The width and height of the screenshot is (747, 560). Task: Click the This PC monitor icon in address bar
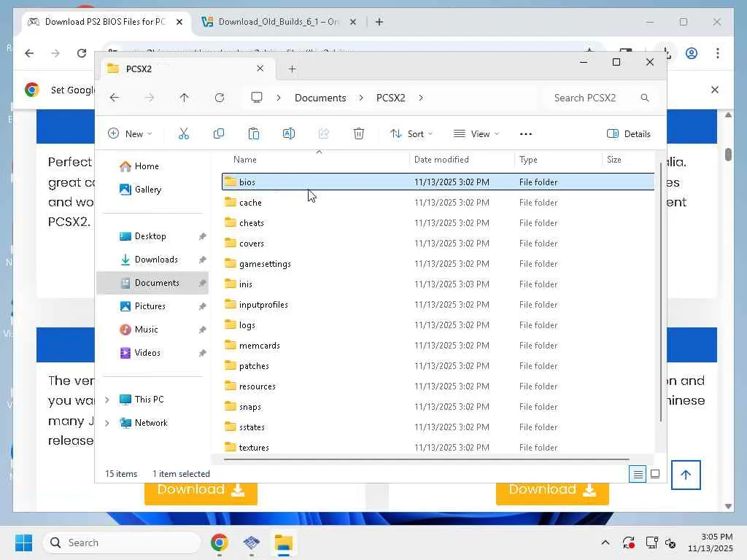pos(257,98)
